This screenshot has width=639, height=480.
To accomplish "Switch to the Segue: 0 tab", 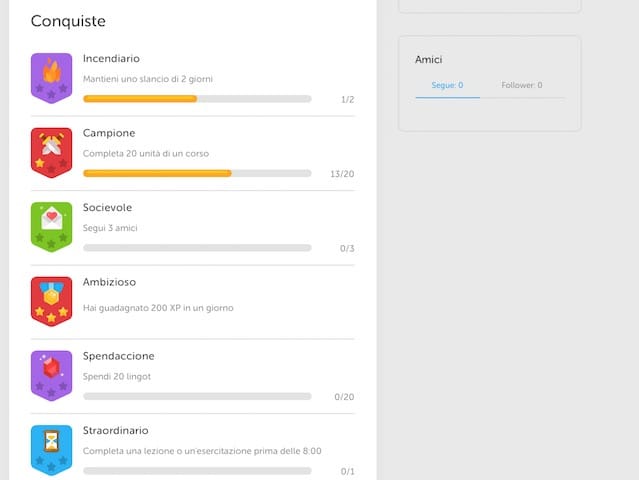I will coord(447,86).
